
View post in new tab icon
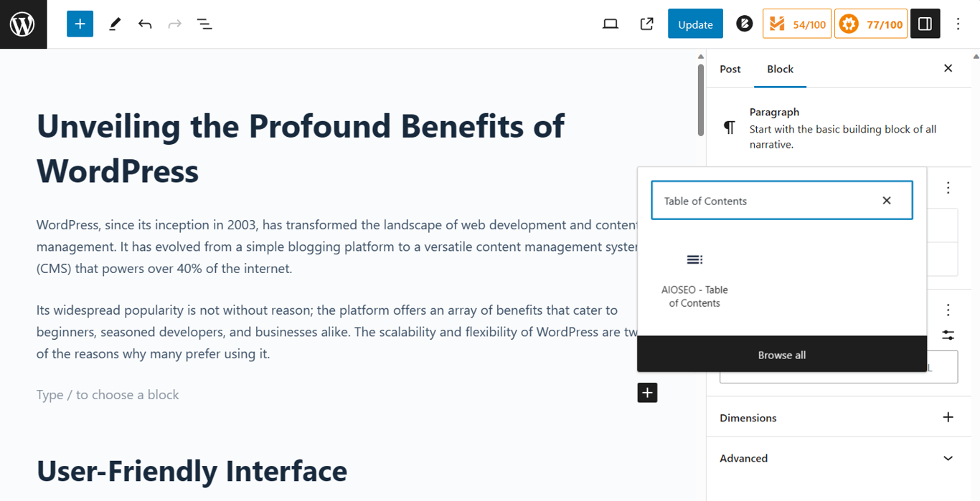[646, 24]
